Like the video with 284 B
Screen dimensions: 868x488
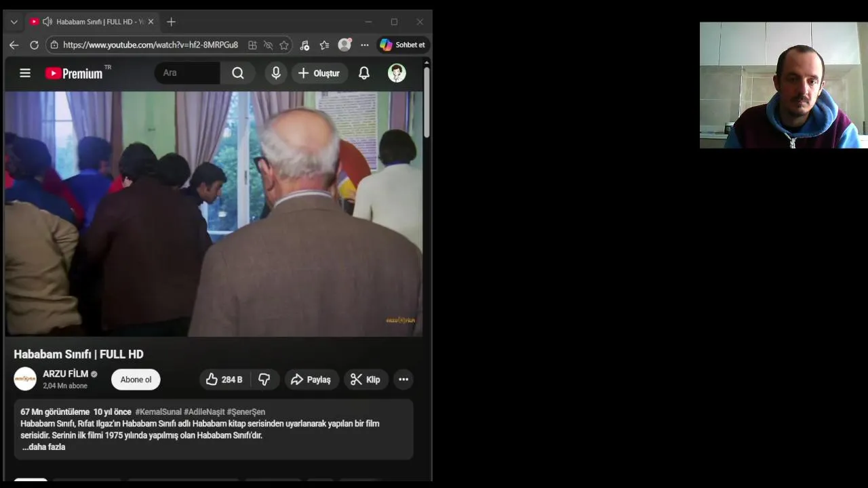[225, 380]
